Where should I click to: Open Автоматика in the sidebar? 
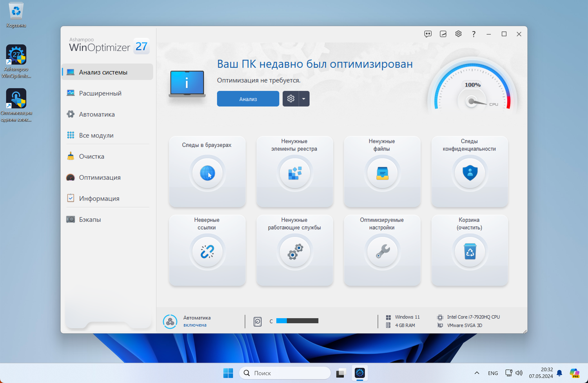tap(107, 114)
